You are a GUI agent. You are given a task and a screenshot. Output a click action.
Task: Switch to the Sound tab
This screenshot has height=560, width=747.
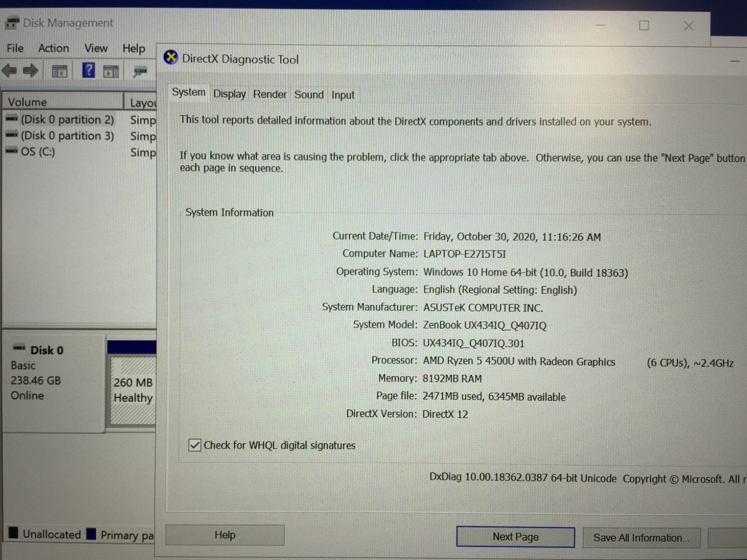pyautogui.click(x=309, y=95)
